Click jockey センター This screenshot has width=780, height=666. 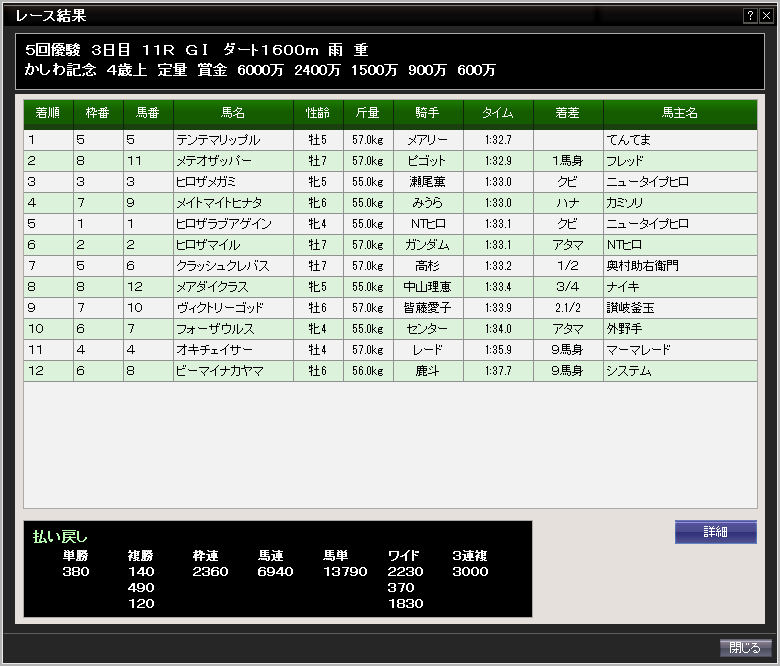tap(427, 329)
